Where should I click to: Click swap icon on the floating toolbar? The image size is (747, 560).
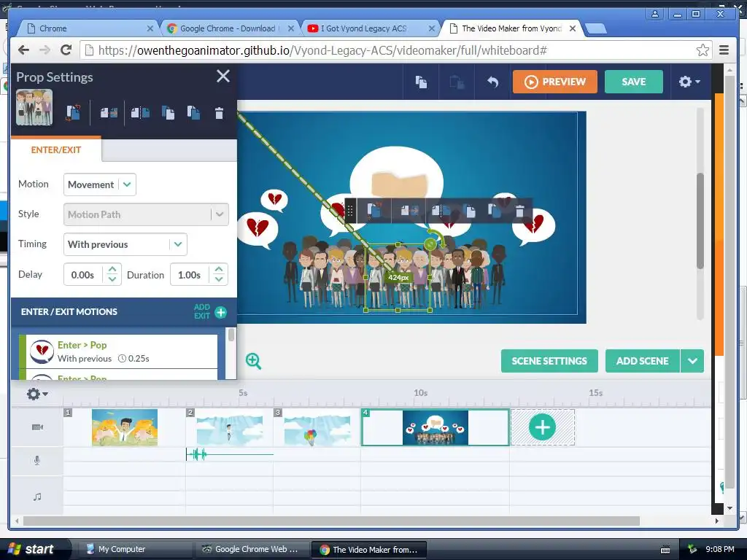(x=374, y=210)
